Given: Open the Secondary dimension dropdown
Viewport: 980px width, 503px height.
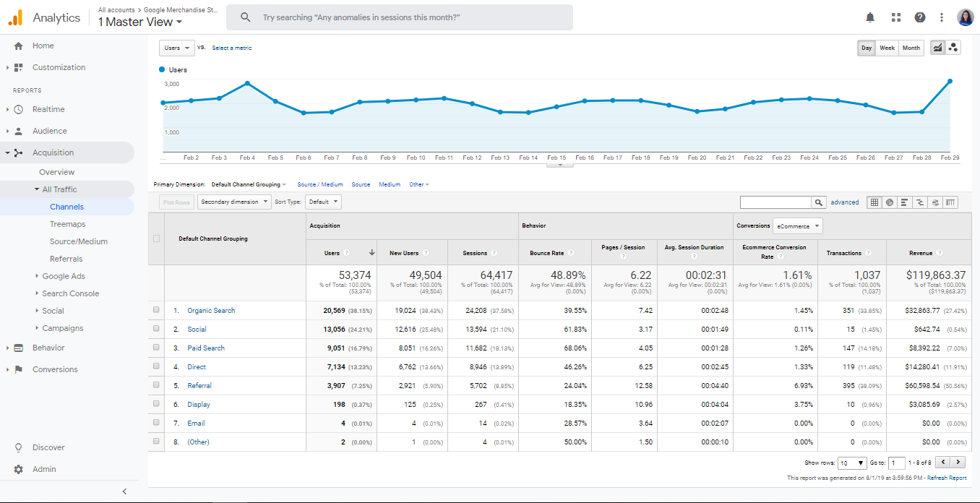Looking at the screenshot, I should (234, 202).
